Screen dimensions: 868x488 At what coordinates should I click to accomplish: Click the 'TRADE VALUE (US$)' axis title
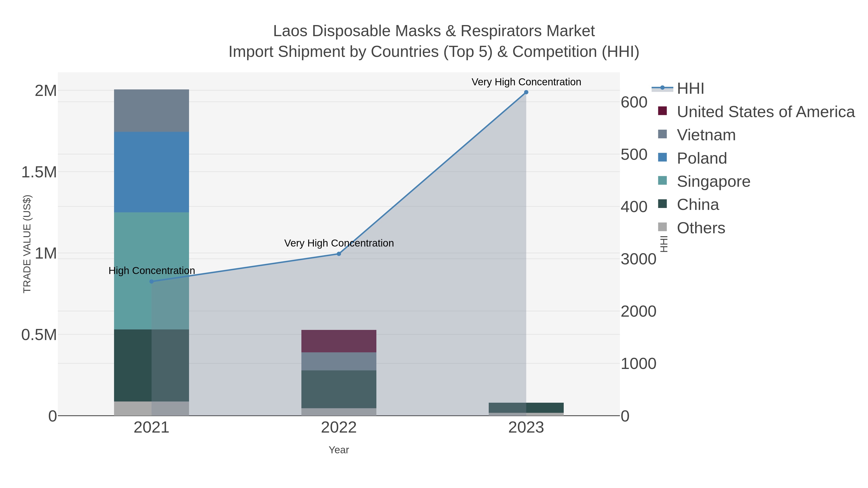point(27,244)
